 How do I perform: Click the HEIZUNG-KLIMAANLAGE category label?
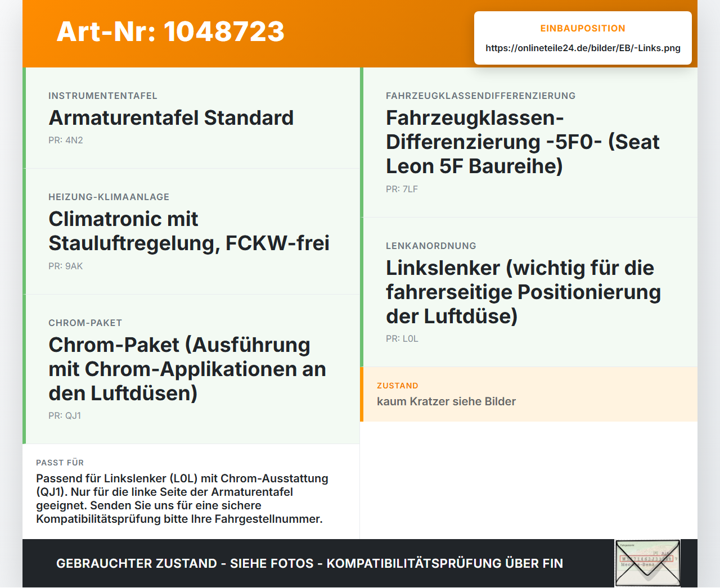pyautogui.click(x=109, y=197)
